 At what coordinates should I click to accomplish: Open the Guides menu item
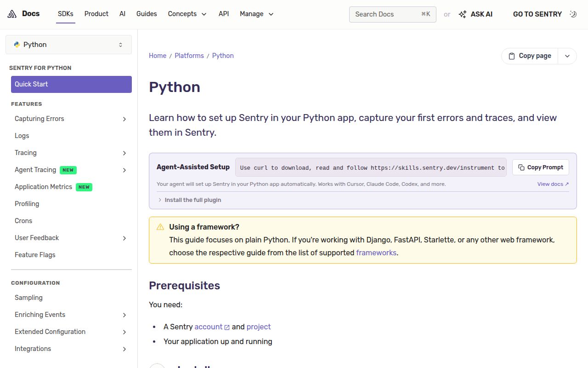pyautogui.click(x=147, y=14)
